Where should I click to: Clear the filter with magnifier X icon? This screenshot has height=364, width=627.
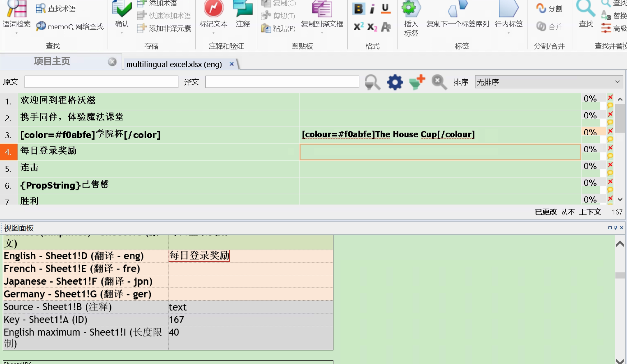point(439,82)
